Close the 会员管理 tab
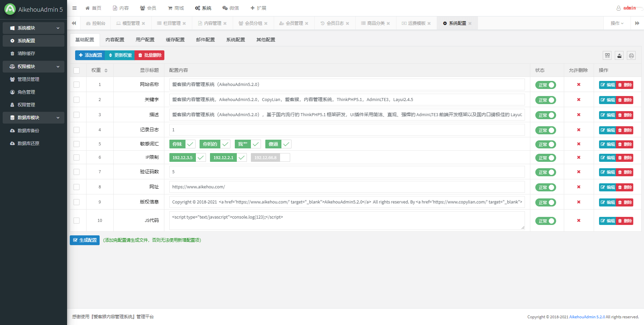644x325 pixels. coord(307,24)
